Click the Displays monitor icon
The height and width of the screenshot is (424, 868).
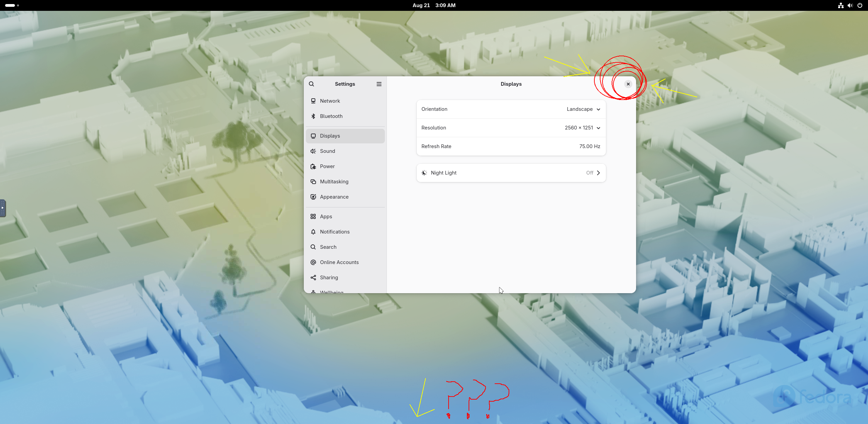[x=313, y=136]
